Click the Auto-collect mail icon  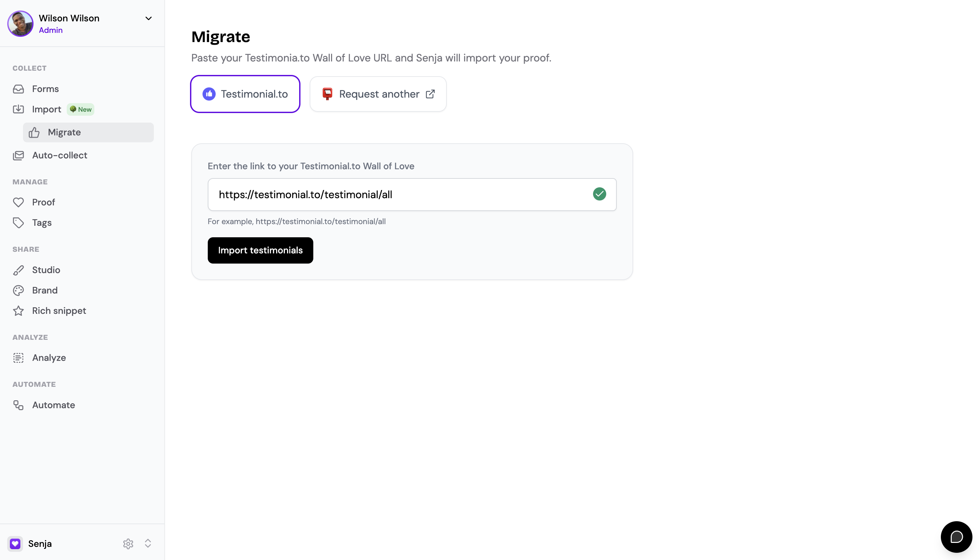(18, 155)
